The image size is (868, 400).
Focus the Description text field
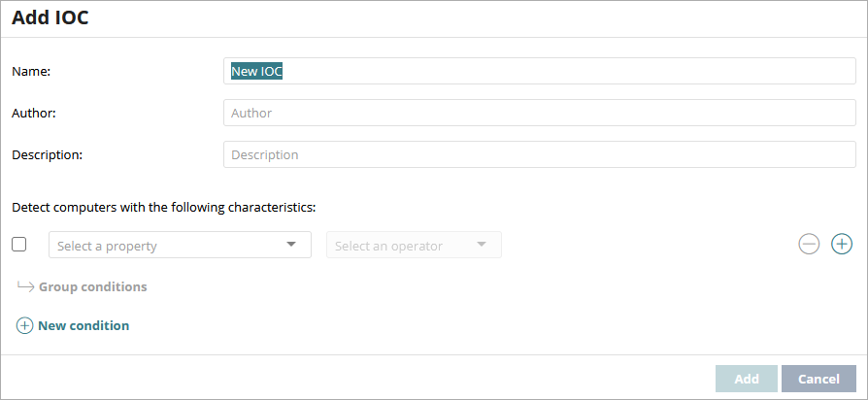coord(539,154)
